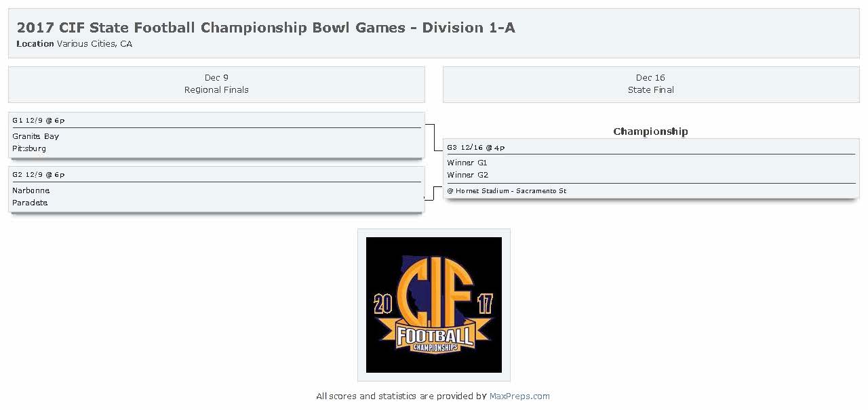The width and height of the screenshot is (868, 410).
Task: Select Paraclete in game G2
Action: [x=30, y=203]
